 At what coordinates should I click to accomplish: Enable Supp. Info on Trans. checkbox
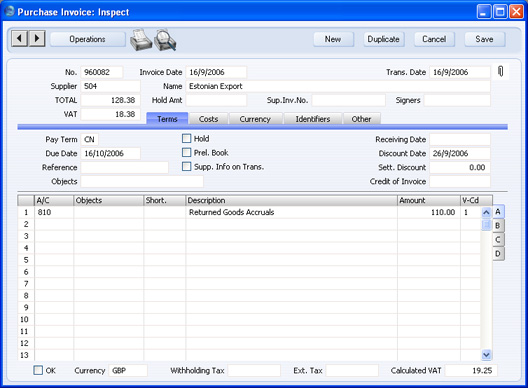[186, 166]
